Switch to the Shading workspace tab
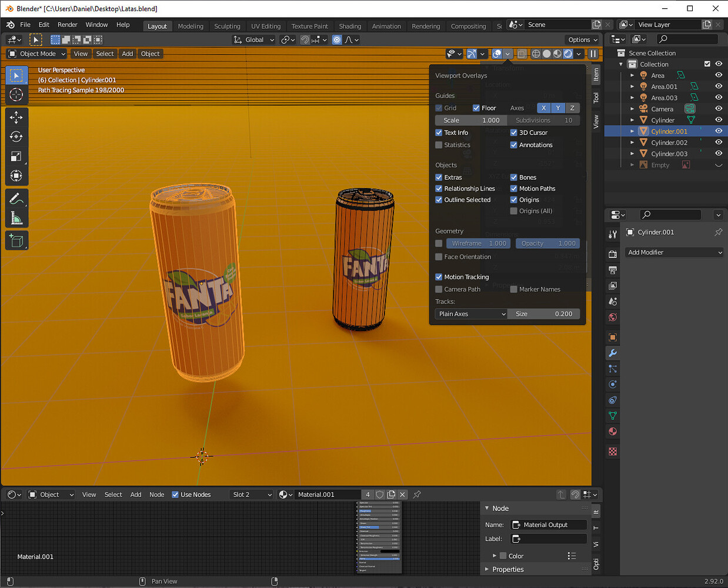 coord(350,26)
